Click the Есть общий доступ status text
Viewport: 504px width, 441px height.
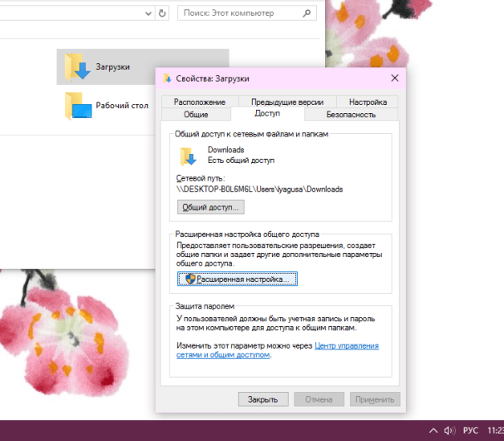241,161
